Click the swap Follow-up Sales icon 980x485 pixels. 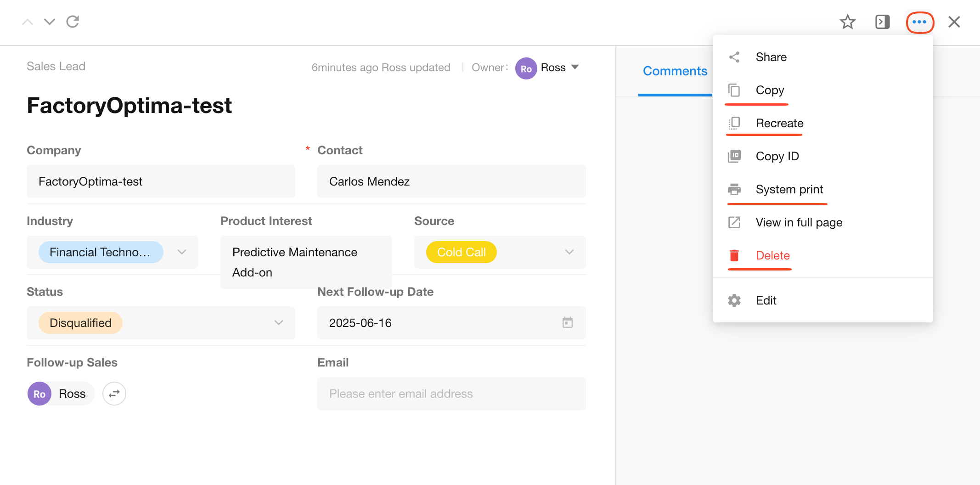[x=114, y=394]
